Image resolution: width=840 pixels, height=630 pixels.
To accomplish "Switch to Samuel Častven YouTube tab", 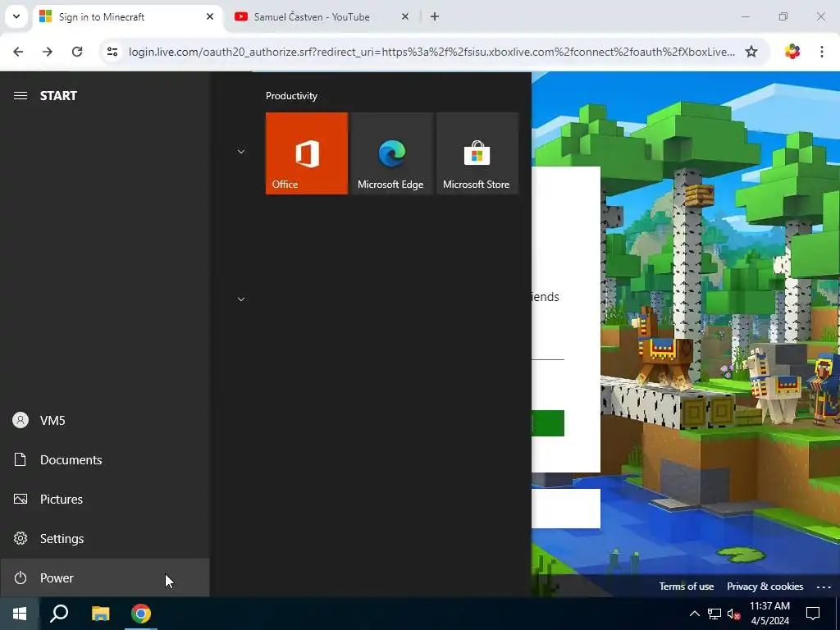I will (322, 16).
